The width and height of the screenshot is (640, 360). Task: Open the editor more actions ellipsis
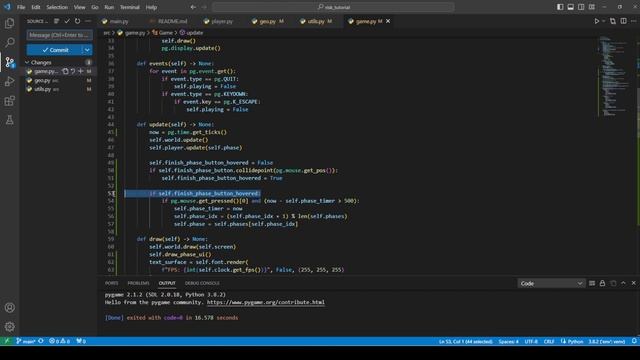point(633,21)
